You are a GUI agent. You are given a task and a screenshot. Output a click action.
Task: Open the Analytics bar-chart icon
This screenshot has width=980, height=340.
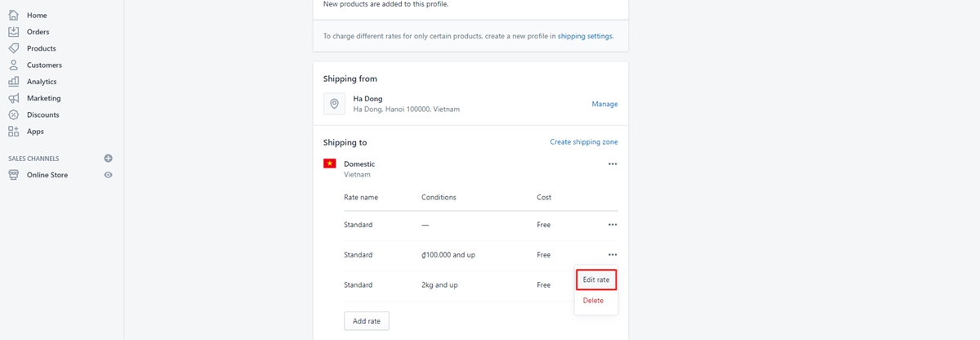[x=14, y=82]
